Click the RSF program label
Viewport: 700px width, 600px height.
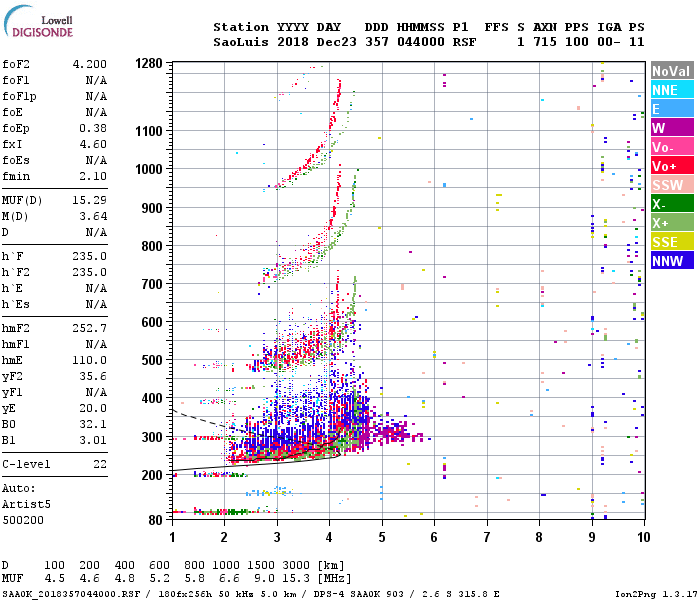tap(464, 42)
